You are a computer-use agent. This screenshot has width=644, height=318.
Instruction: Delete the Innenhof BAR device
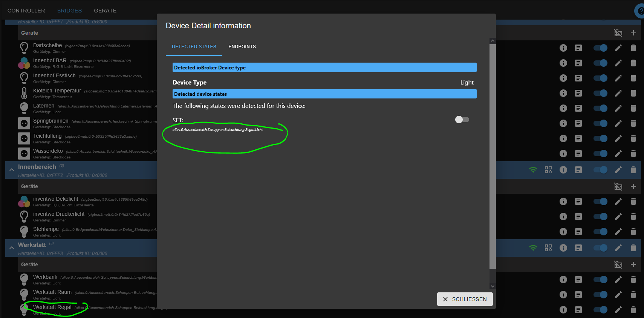click(x=633, y=63)
